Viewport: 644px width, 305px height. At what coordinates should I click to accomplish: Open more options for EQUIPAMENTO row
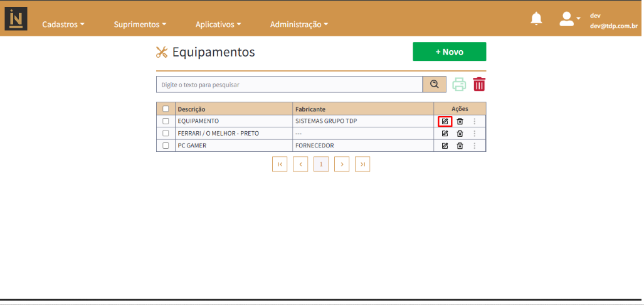475,121
